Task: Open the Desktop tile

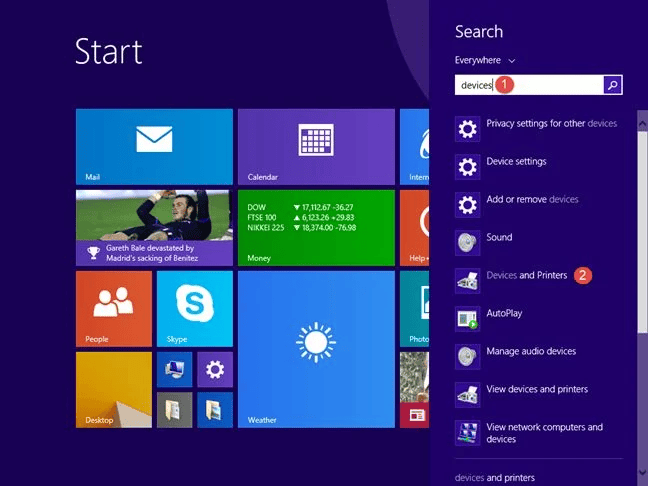Action: pyautogui.click(x=114, y=390)
